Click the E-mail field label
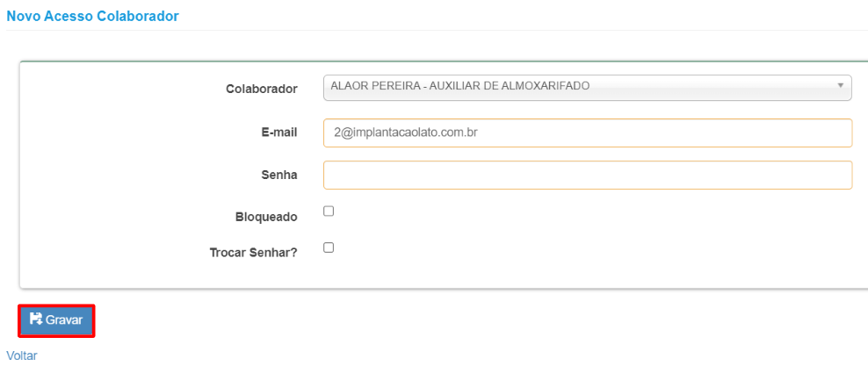 click(281, 133)
